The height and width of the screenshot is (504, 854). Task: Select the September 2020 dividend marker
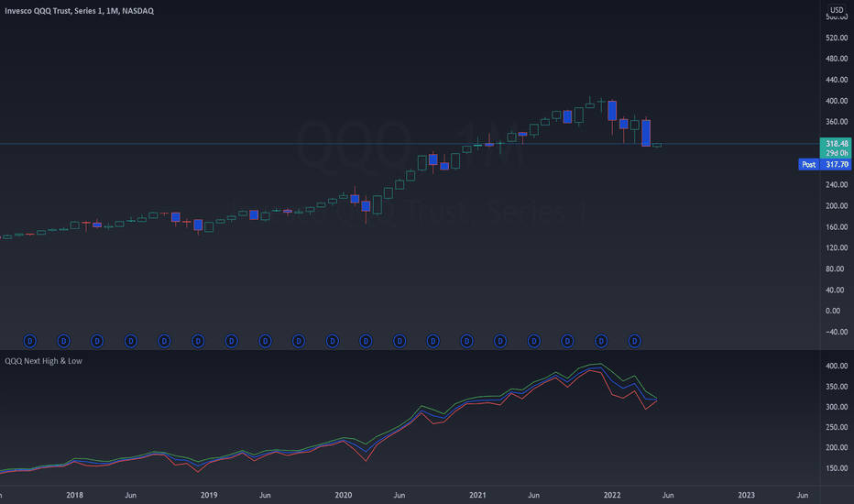click(x=433, y=341)
